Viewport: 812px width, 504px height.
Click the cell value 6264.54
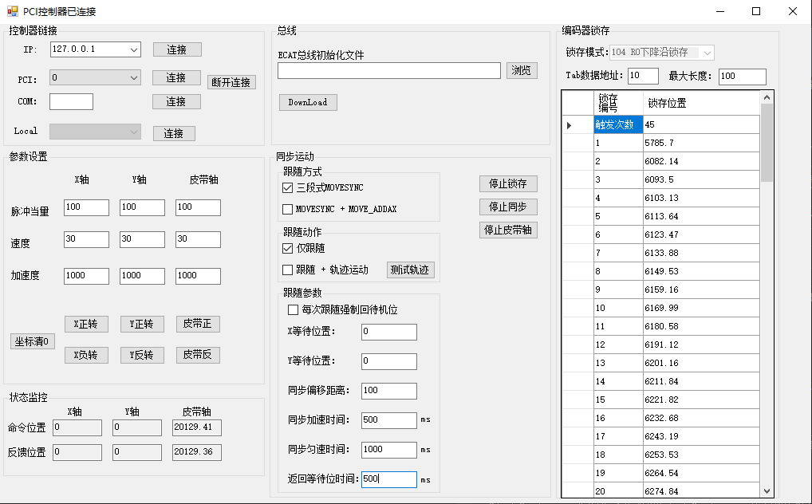(702, 473)
